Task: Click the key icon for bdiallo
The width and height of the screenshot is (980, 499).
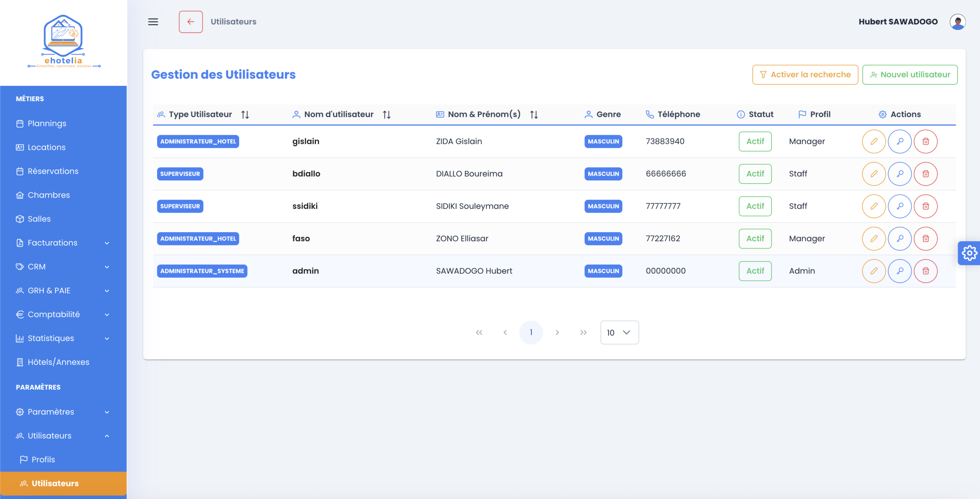Action: (x=900, y=174)
